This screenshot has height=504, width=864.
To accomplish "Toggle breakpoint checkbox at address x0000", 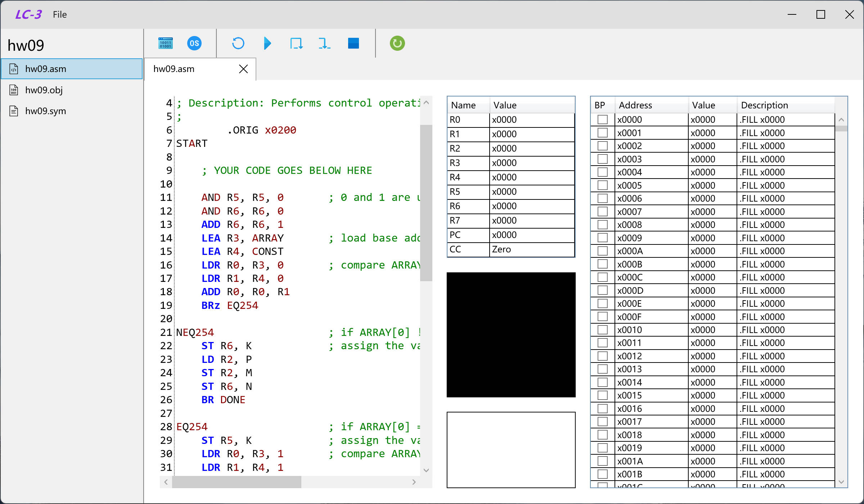I will 602,120.
